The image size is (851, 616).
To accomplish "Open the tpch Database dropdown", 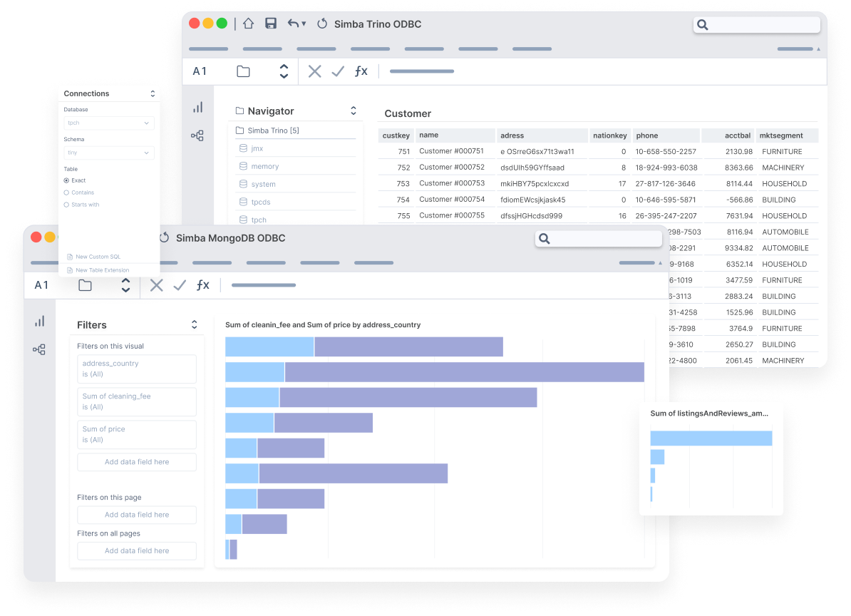I will click(108, 123).
